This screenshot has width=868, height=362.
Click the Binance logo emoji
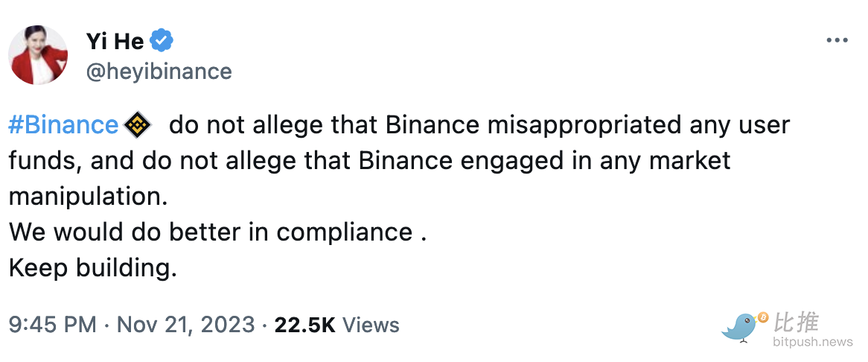(137, 125)
